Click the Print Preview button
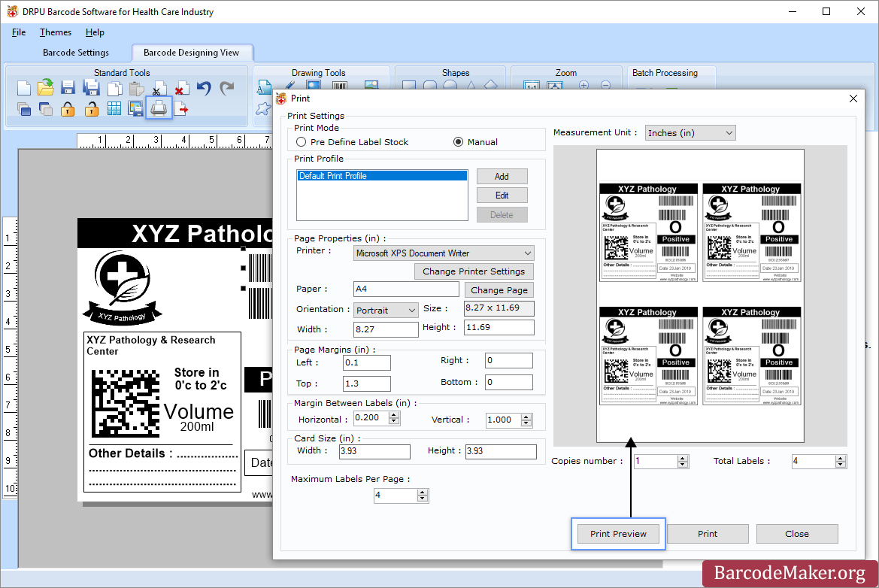 pos(618,534)
